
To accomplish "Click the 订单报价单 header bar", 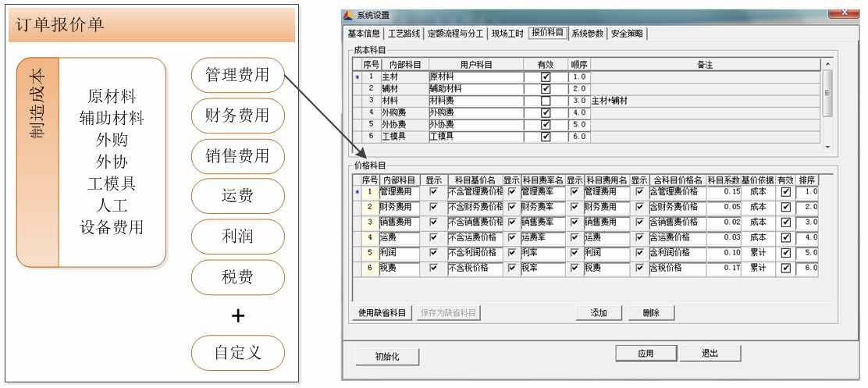I will click(x=151, y=25).
